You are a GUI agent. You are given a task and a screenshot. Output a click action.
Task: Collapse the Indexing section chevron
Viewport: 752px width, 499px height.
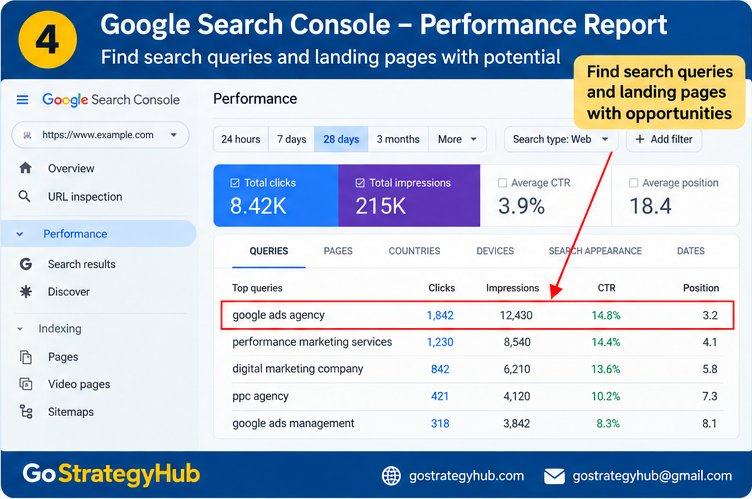coord(20,329)
